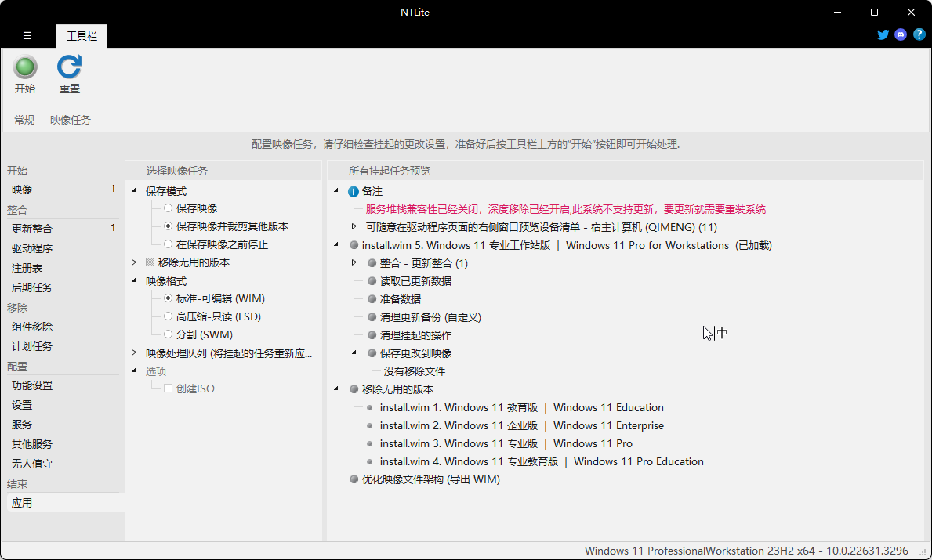Viewport: 932px width, 560px height.
Task: Open the Twitter bird icon
Action: pos(883,34)
